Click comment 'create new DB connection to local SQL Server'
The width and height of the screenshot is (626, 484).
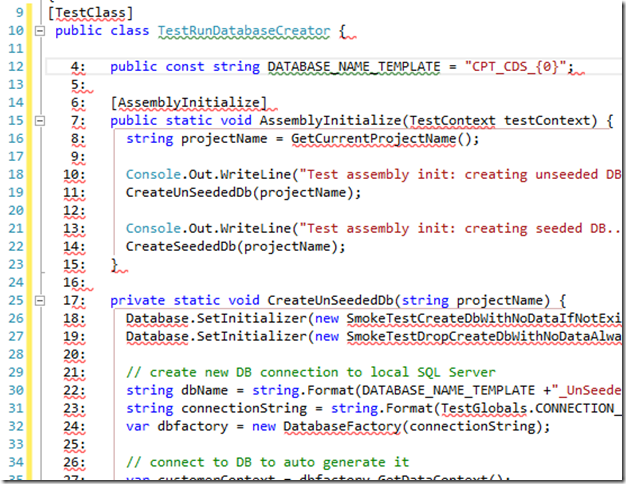coord(311,372)
